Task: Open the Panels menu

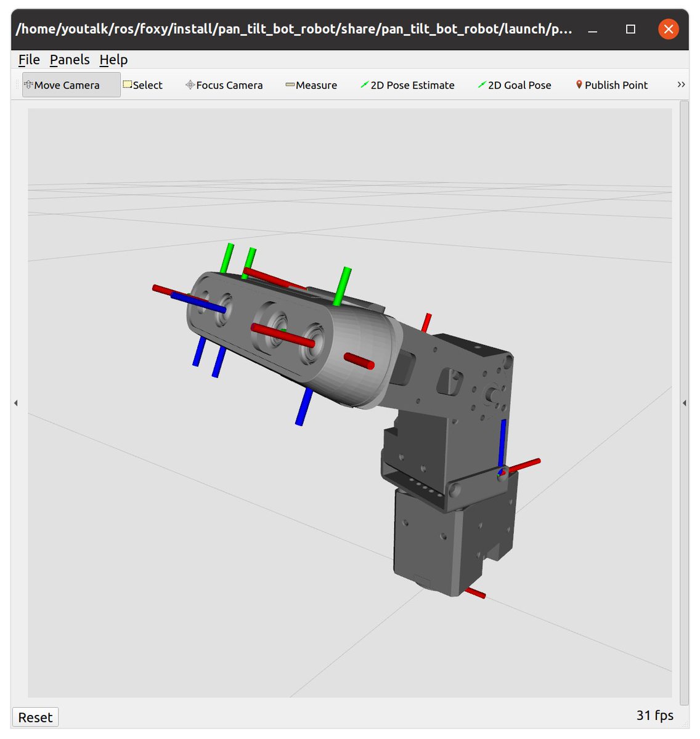Action: 69,59
